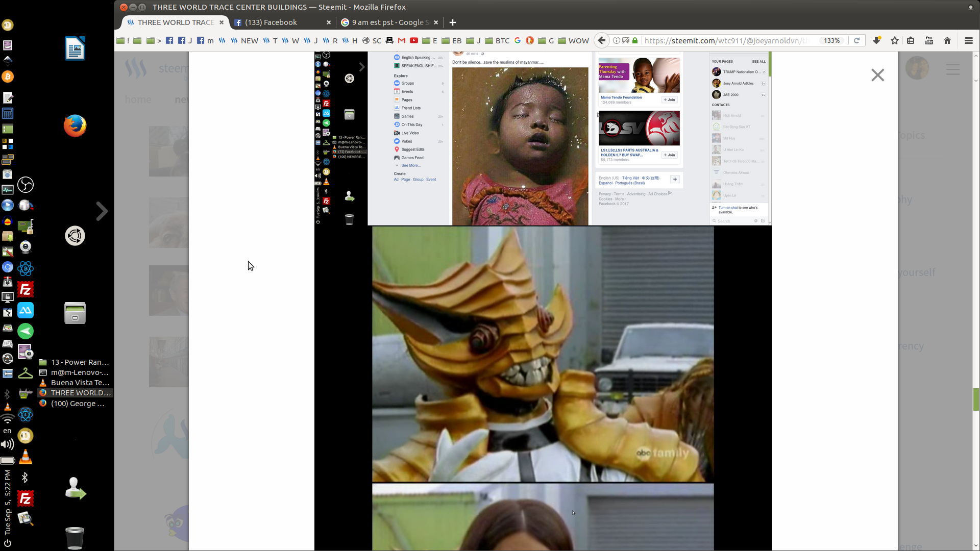Open the BTC bookmarks folder

[x=497, y=40]
